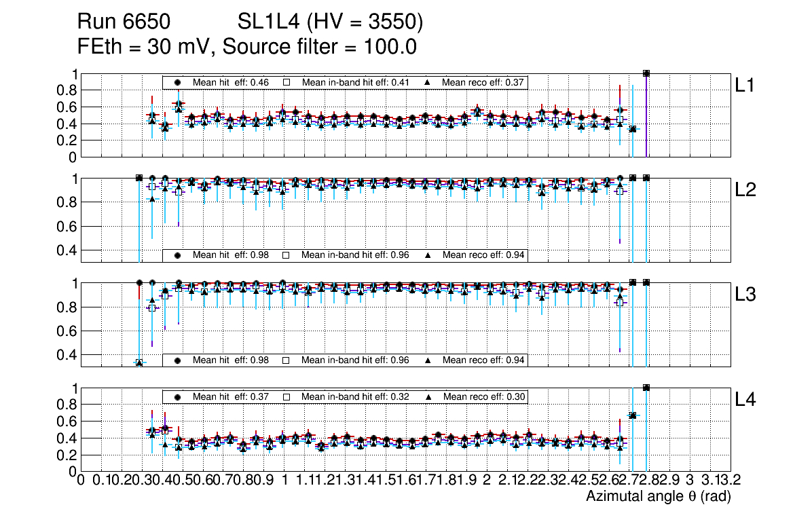Screen dimensions: 812x524
Task: Click the filled circle legend marker in panel L4
Action: (x=177, y=396)
